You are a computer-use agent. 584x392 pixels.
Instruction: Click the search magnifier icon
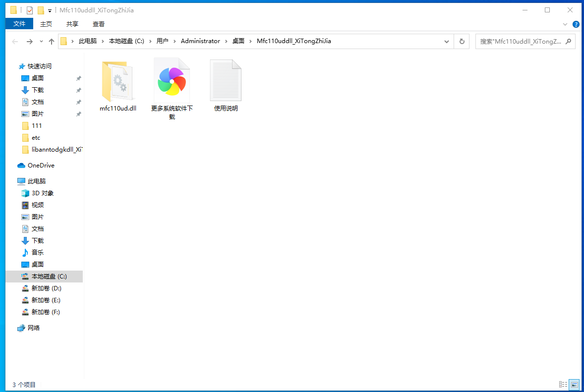[x=568, y=41]
